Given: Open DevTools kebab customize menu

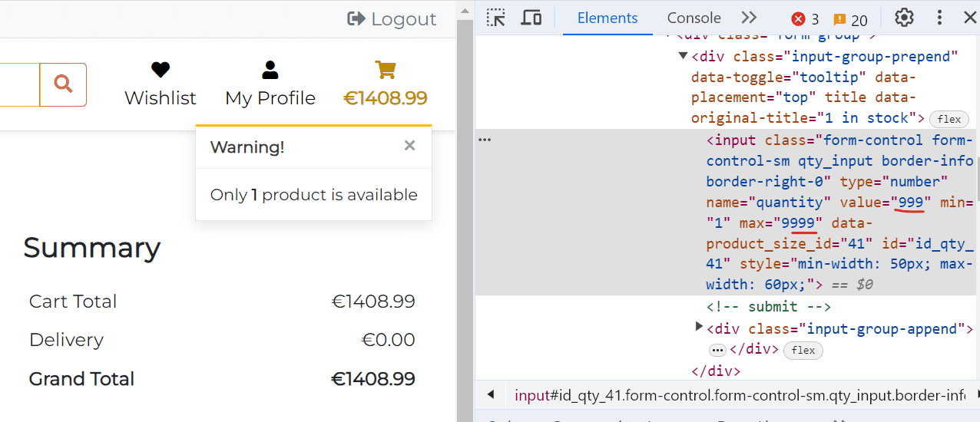Looking at the screenshot, I should click(x=940, y=18).
